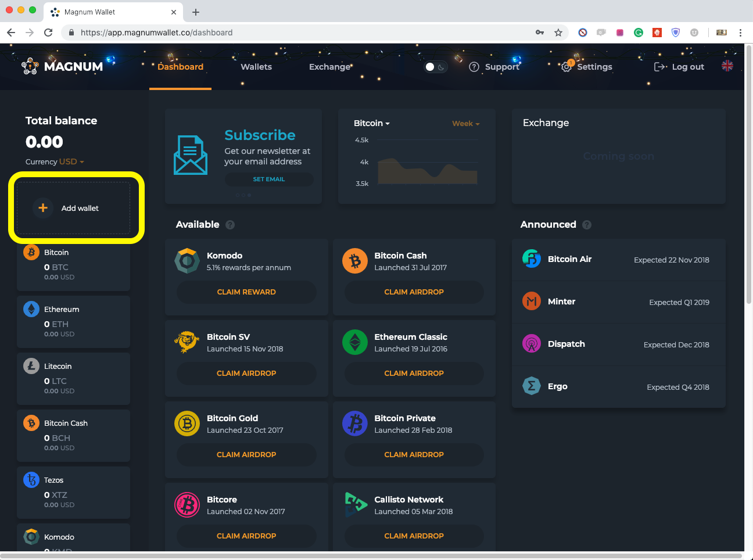Click the help icon beside Available

230,225
